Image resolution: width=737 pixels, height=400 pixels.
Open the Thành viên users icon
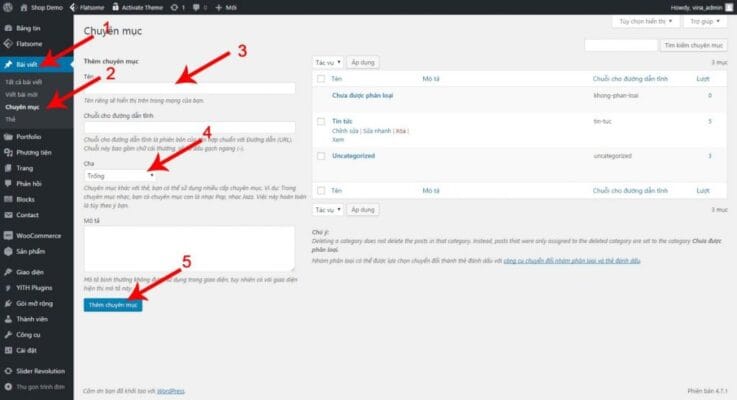pyautogui.click(x=8, y=319)
